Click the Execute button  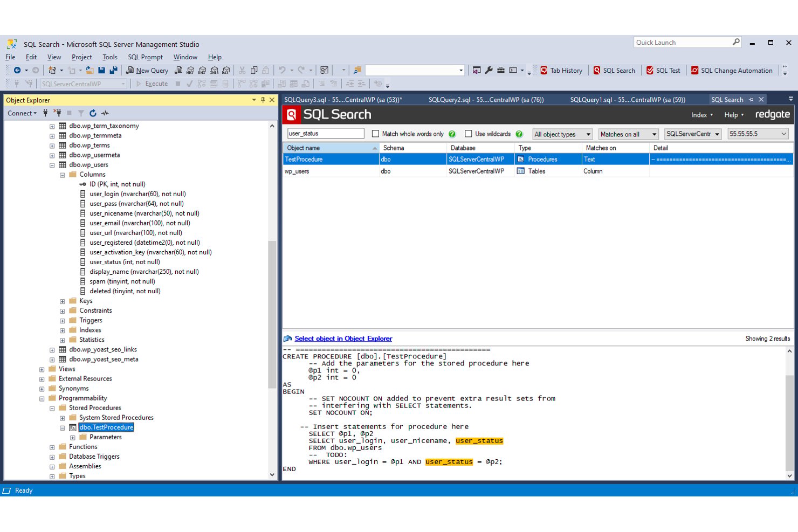(x=152, y=84)
